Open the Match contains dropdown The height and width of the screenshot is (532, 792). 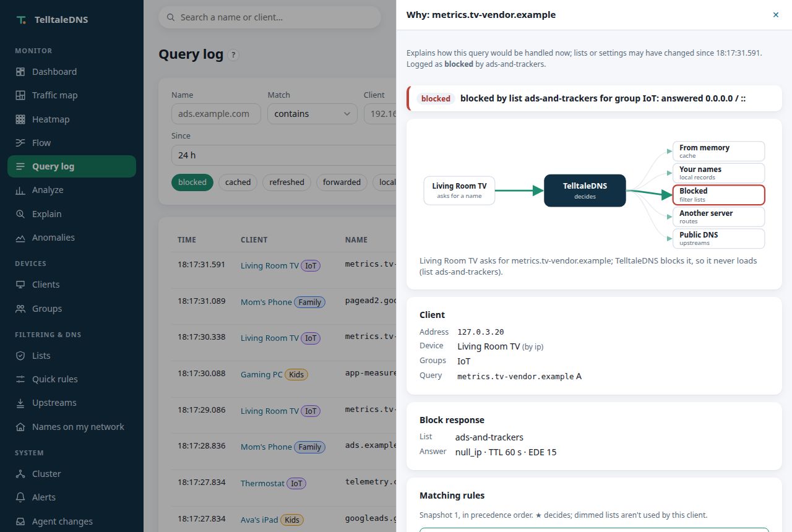click(312, 114)
